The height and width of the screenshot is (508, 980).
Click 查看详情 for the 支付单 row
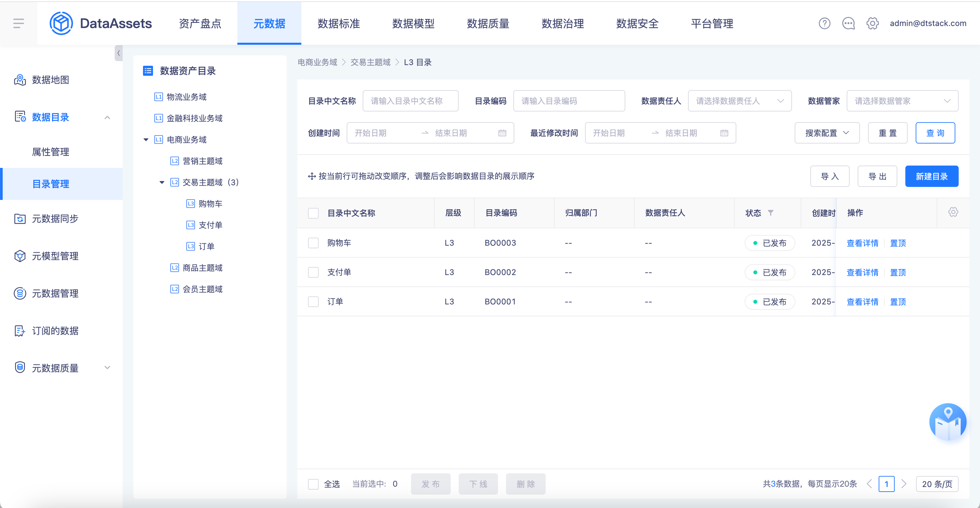tap(862, 272)
